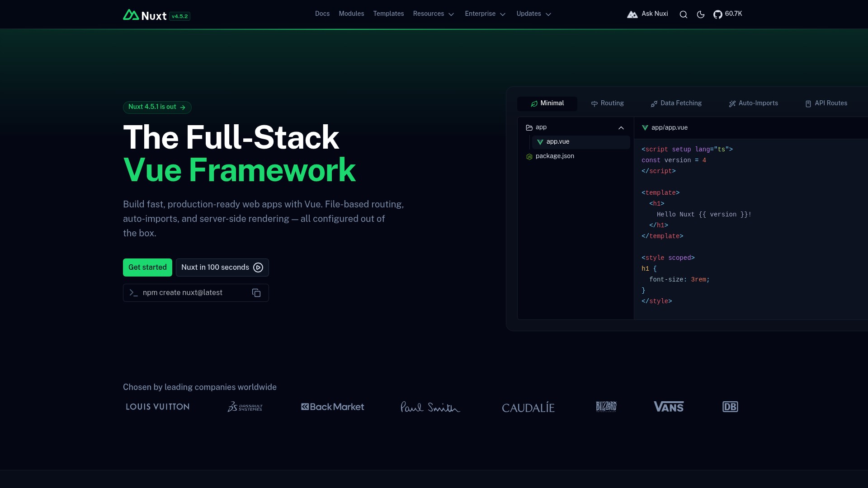Click the Blizzard logo
Image resolution: width=868 pixels, height=488 pixels.
pyautogui.click(x=606, y=407)
